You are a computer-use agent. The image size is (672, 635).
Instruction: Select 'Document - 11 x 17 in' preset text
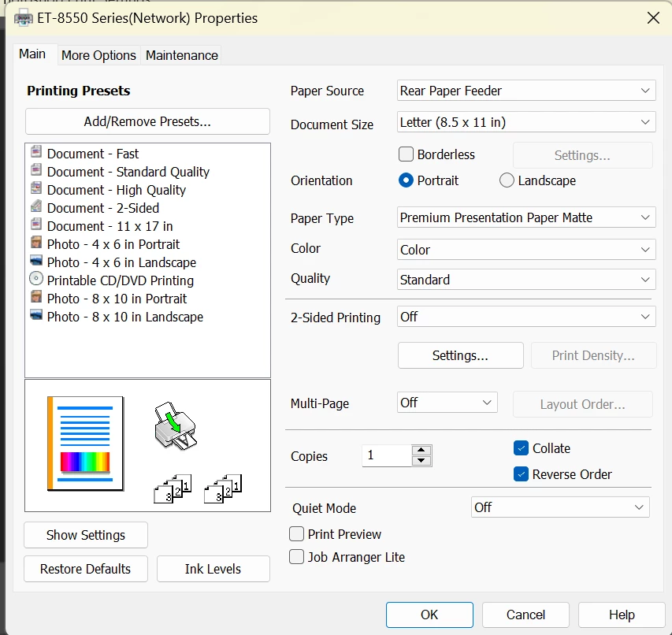110,226
